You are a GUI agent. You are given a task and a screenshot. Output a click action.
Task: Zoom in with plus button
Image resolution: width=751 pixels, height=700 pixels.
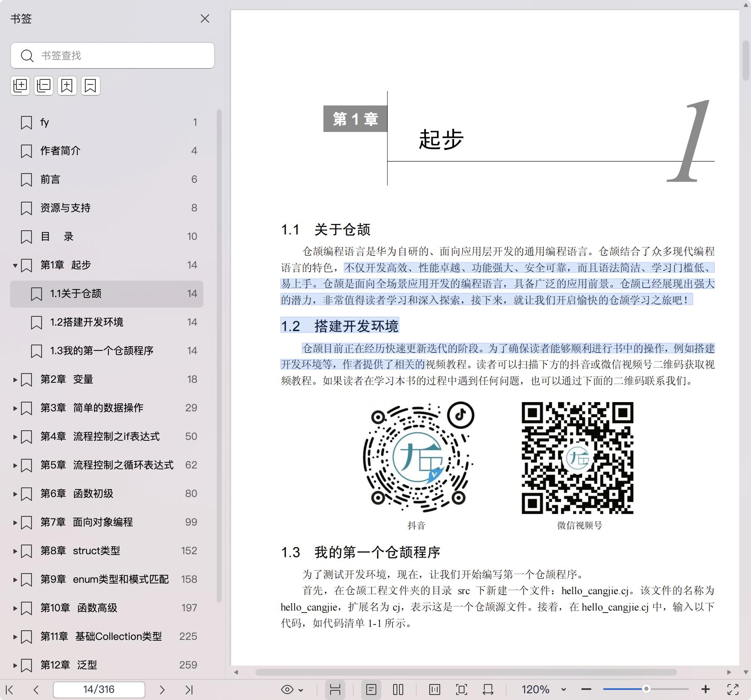[706, 689]
